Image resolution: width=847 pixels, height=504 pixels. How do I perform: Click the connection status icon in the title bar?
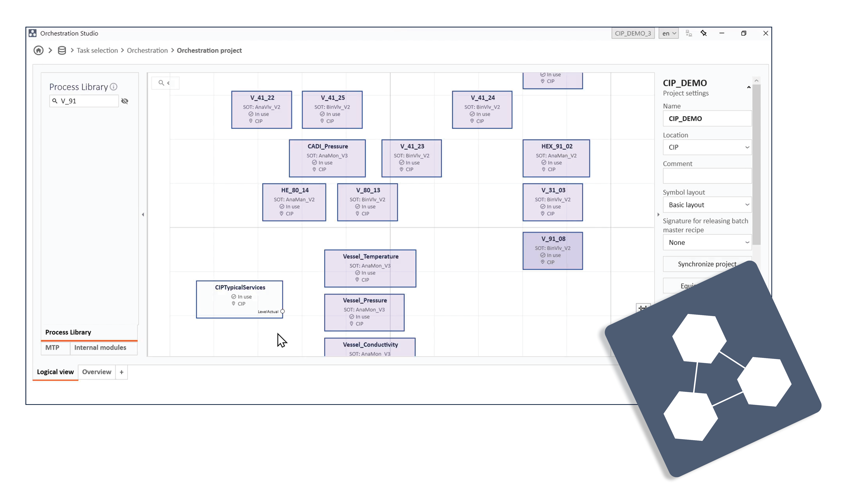tap(689, 33)
